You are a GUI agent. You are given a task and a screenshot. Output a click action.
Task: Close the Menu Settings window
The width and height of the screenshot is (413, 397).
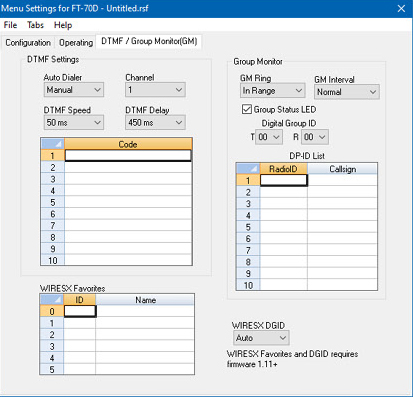tap(401, 8)
